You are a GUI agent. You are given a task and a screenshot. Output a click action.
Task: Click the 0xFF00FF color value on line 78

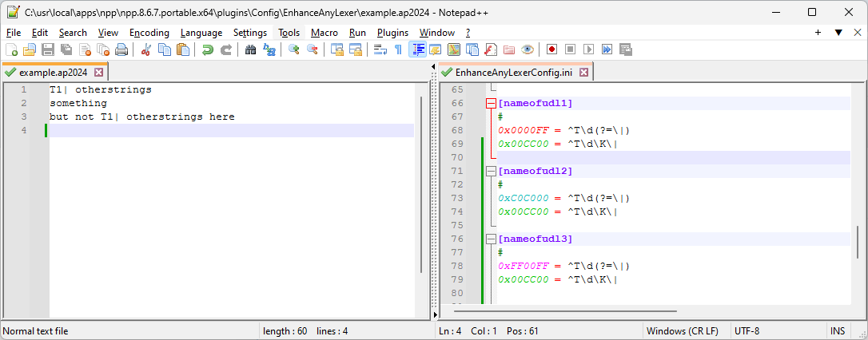point(524,266)
